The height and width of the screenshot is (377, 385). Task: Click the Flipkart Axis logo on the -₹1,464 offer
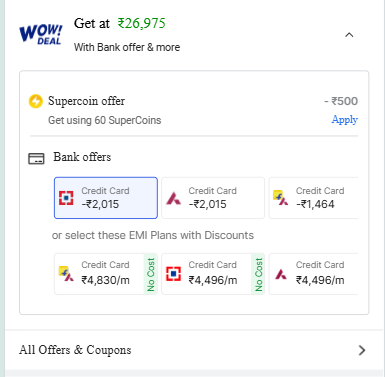[x=281, y=198]
